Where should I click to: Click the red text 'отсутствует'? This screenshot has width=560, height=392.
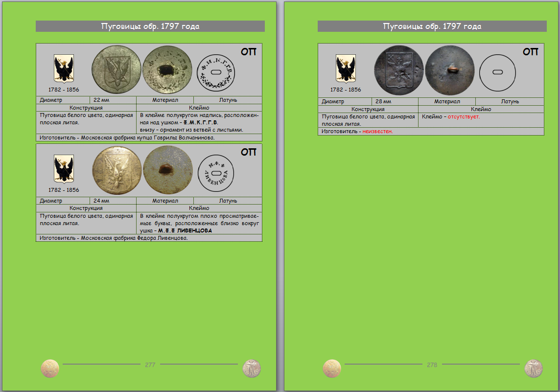[464, 117]
